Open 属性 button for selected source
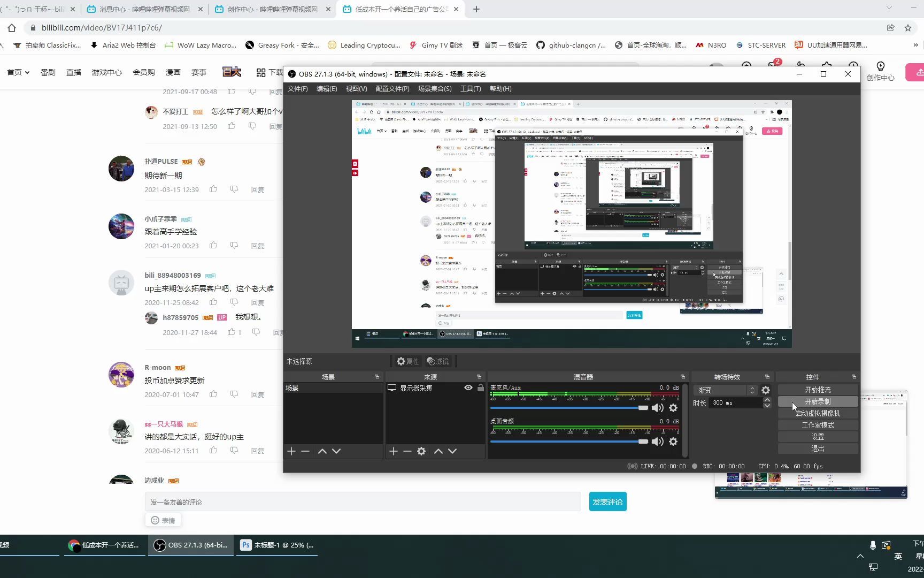The image size is (924, 578). click(x=407, y=361)
